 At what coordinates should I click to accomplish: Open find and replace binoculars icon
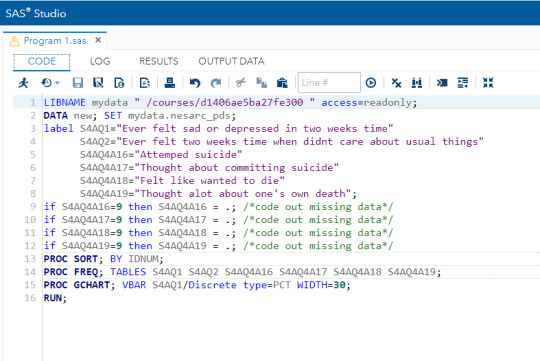click(417, 83)
